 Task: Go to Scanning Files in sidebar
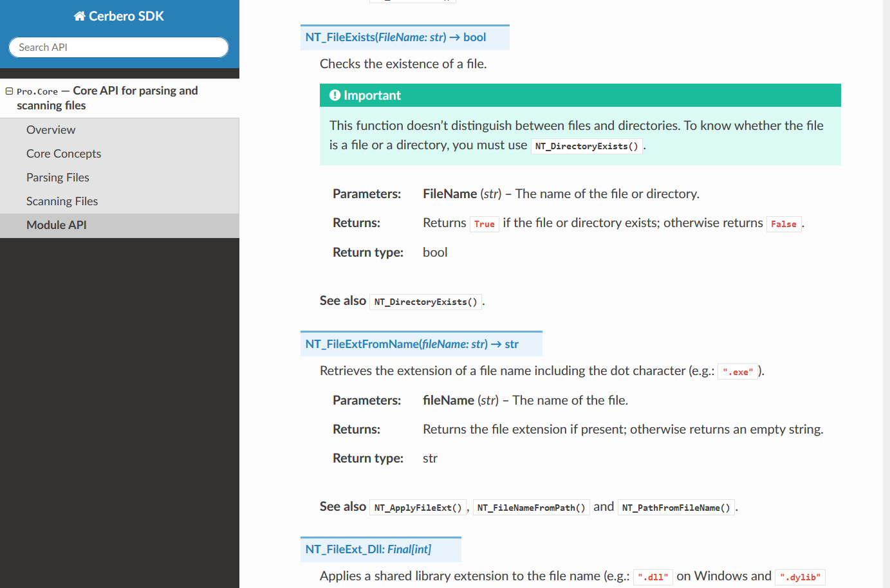tap(120, 201)
